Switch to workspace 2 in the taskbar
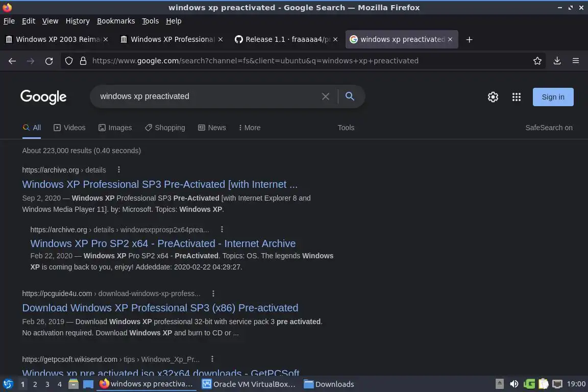The image size is (588, 392). [35, 384]
